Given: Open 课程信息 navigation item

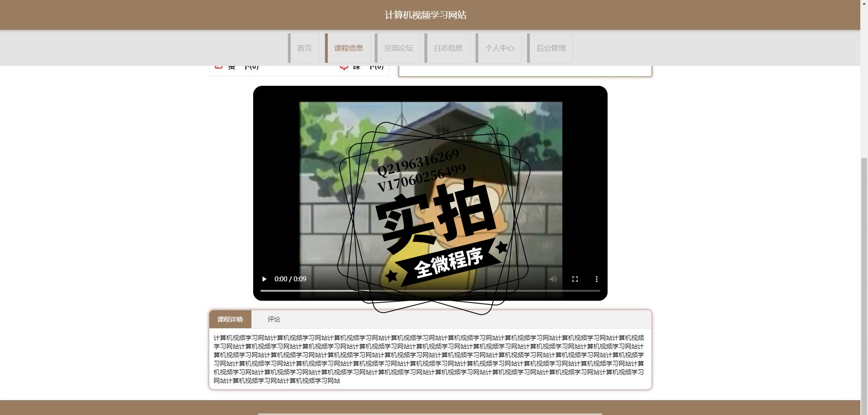Looking at the screenshot, I should 348,48.
